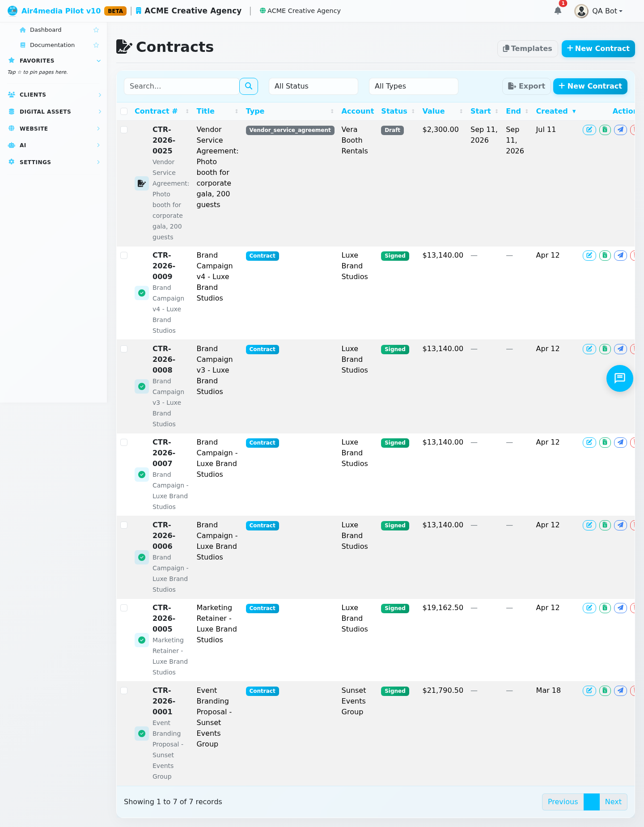Open the QA Bot user menu
Image resolution: width=644 pixels, height=827 pixels.
[599, 11]
